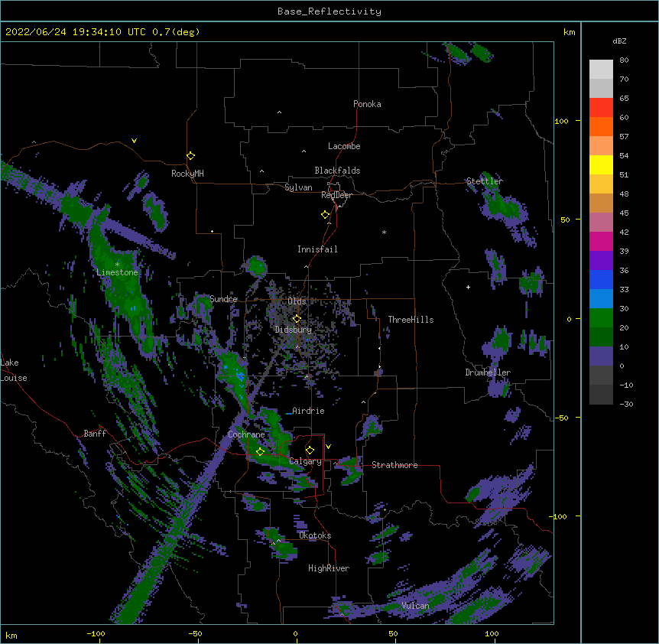Click the 33 dBZ blue color swatch
659x644 pixels.
point(601,299)
